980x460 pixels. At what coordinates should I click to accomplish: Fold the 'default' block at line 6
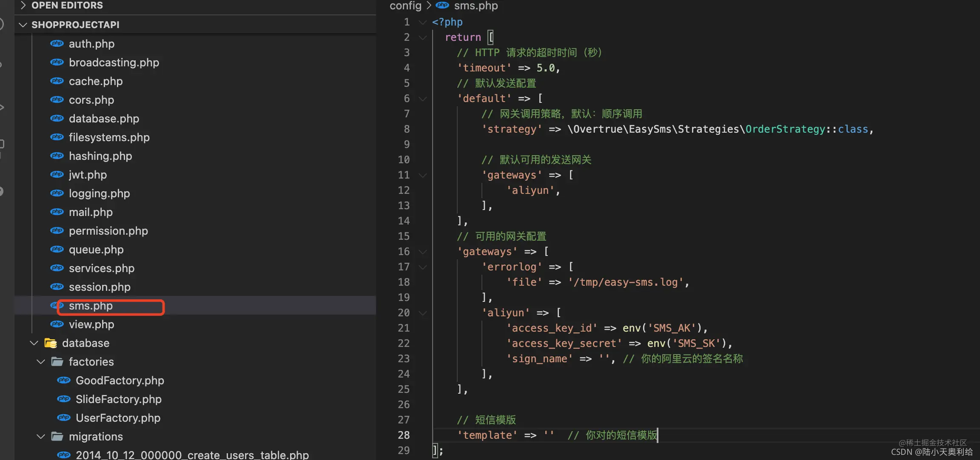tap(422, 99)
